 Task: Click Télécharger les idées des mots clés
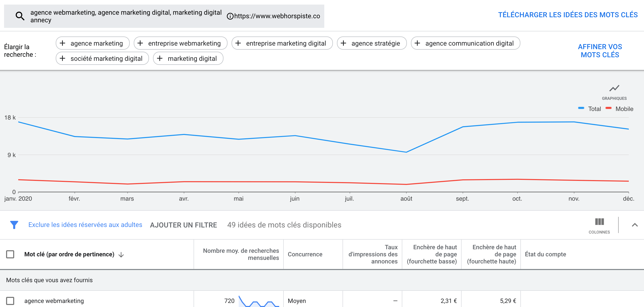click(568, 15)
